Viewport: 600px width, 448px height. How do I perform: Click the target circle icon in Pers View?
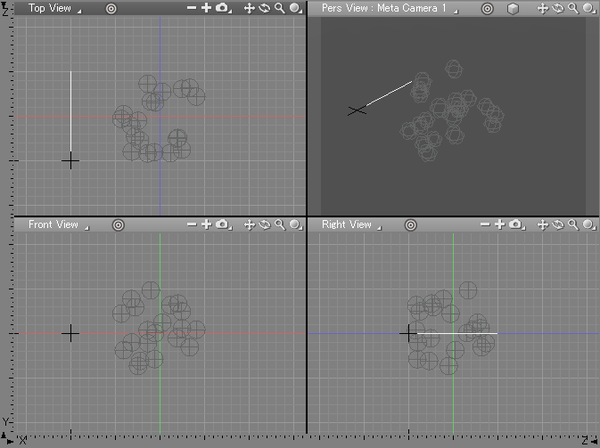(487, 8)
